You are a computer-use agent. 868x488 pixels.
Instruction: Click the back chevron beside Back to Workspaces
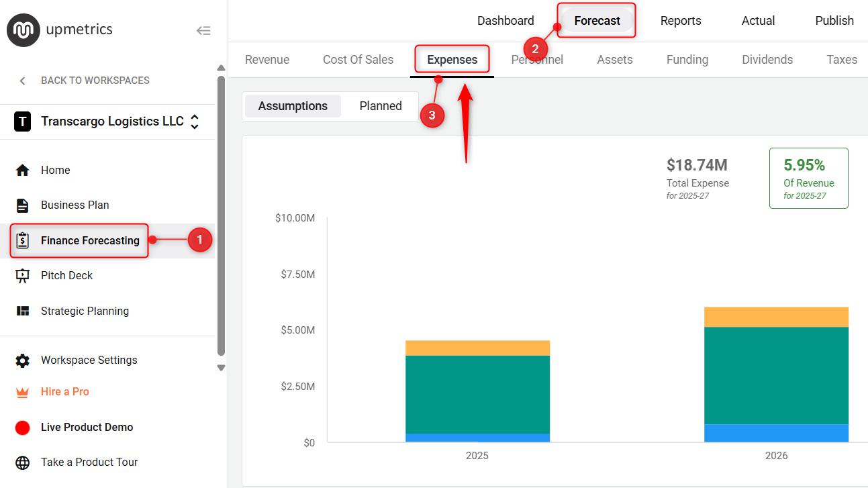pos(22,81)
